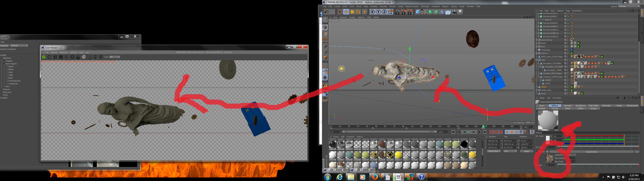This screenshot has height=181, width=644.
Task: Open the 128x128 size dropdown in LiveDB
Action: (x=19, y=46)
